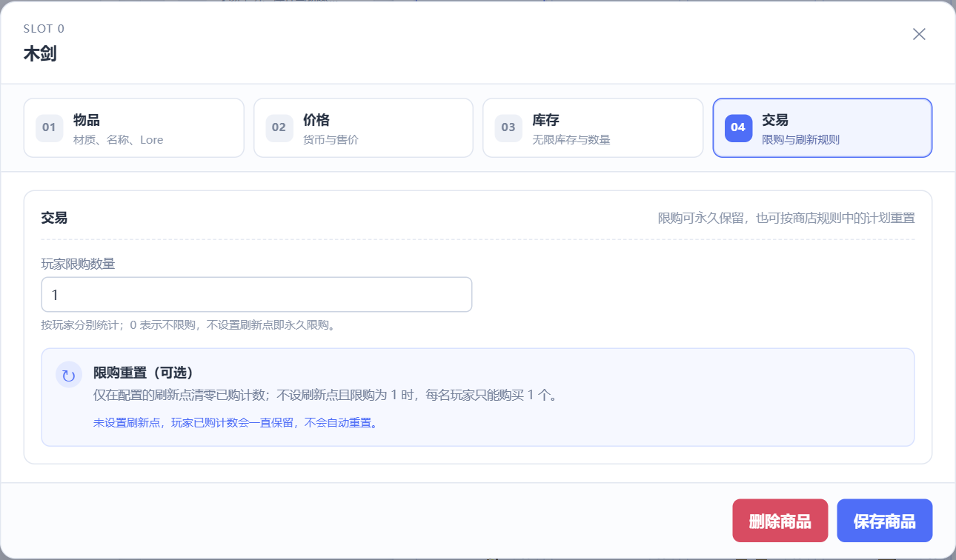Click the 03 step number badge
956x560 pixels.
point(508,127)
